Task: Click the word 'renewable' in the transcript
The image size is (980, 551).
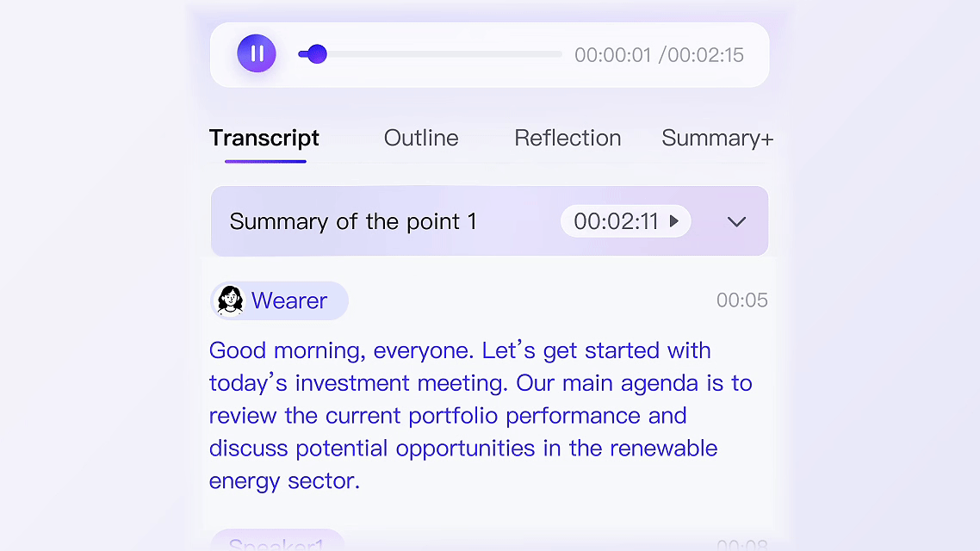Action: [x=664, y=448]
